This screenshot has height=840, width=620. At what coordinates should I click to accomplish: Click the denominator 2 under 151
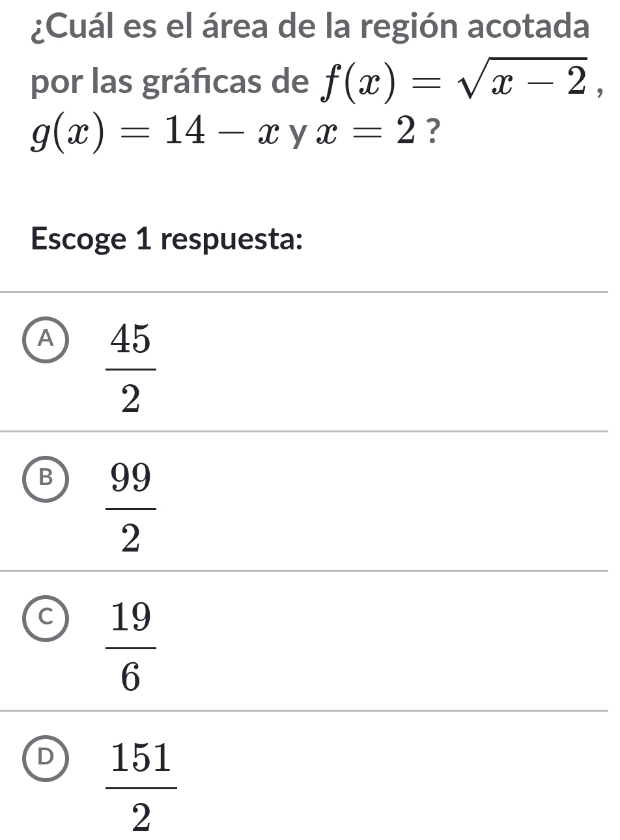click(141, 817)
